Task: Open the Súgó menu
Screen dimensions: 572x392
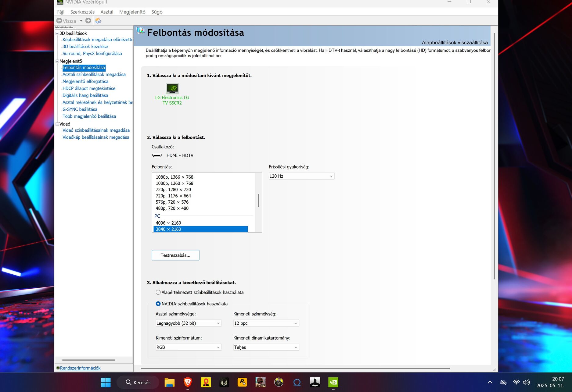Action: (157, 12)
